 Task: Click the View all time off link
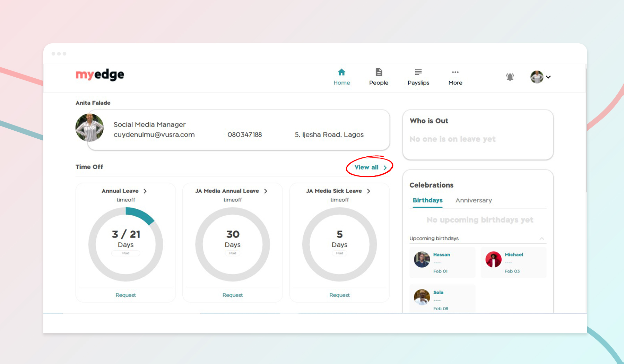click(366, 167)
